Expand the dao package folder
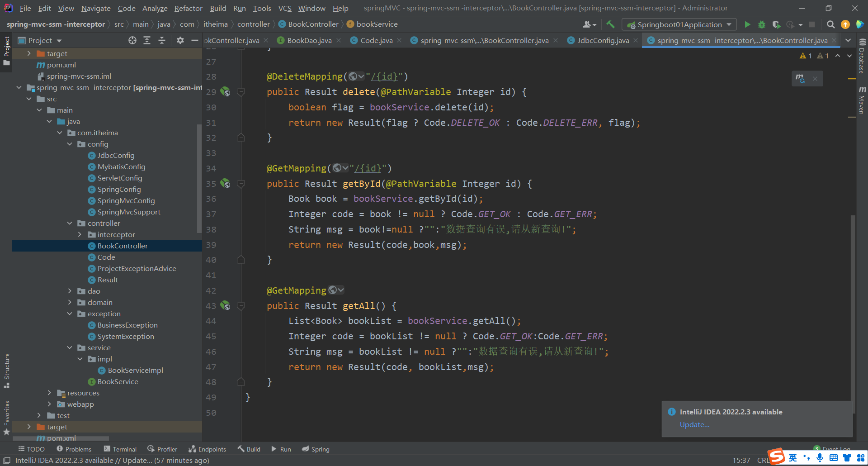 (x=70, y=291)
